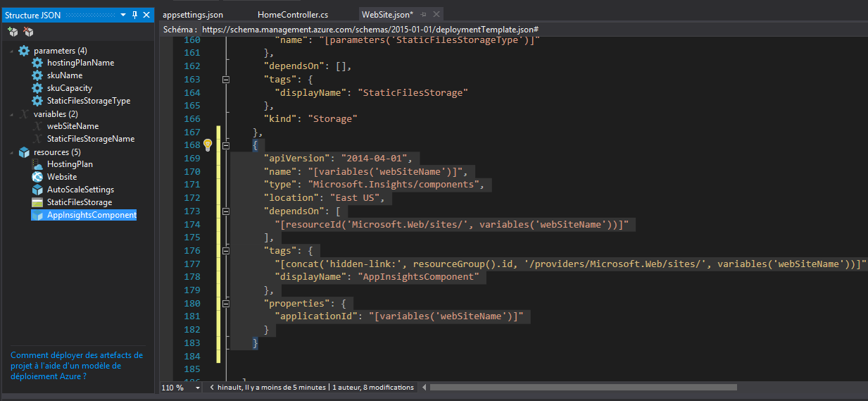The height and width of the screenshot is (401, 868).
Task: Click the "apiVersion" key on line 169
Action: pyautogui.click(x=296, y=159)
